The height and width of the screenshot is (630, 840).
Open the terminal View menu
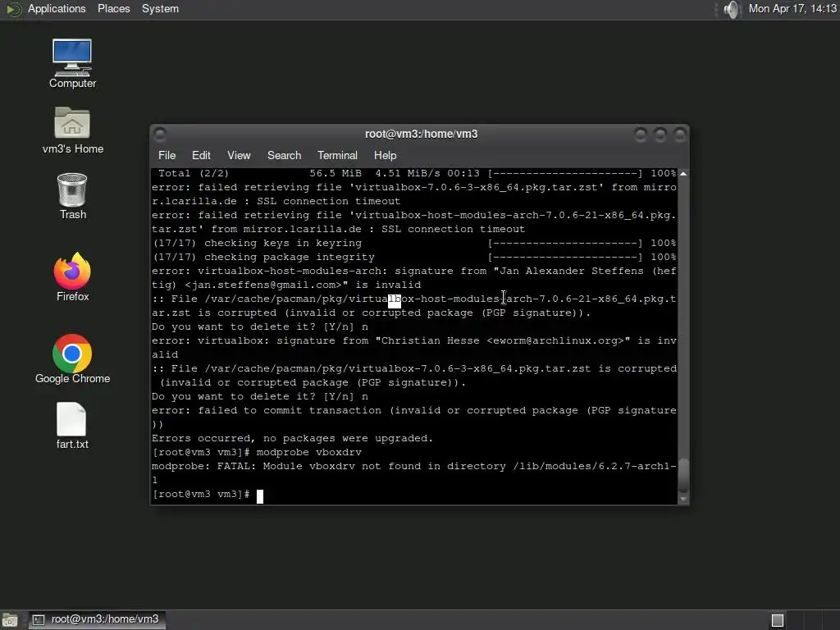pos(239,155)
